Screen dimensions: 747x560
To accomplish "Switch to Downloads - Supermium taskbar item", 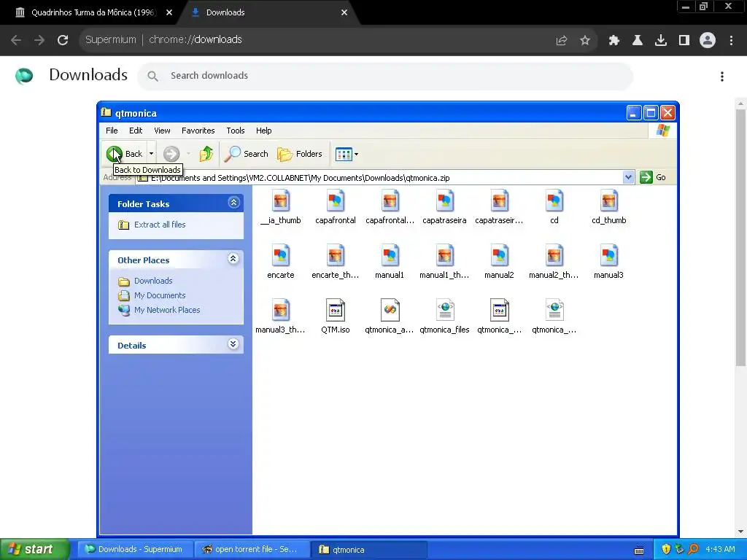I will click(135, 550).
